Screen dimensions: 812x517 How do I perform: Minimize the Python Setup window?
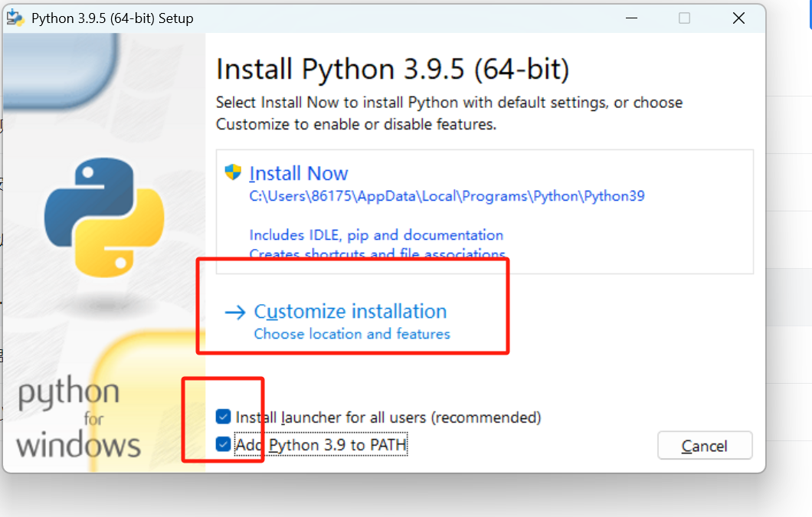click(x=631, y=18)
